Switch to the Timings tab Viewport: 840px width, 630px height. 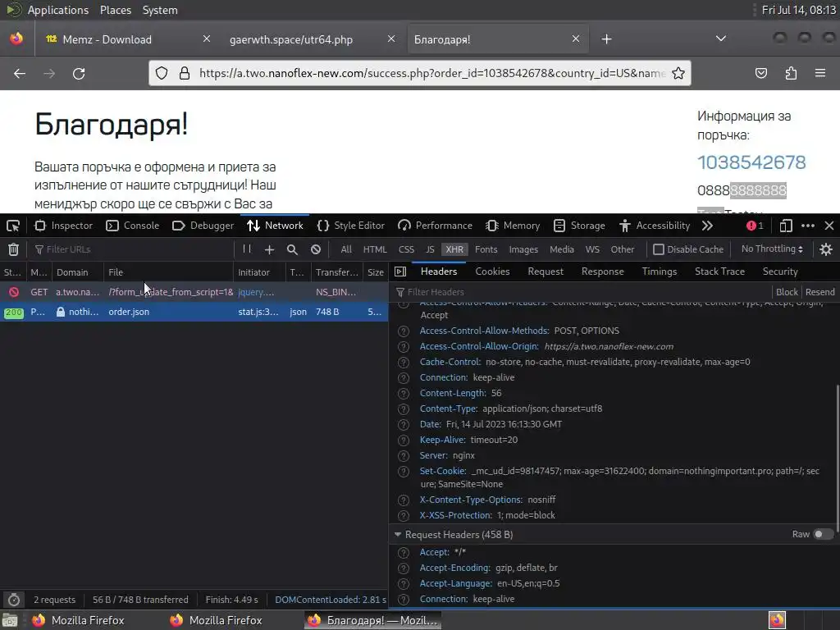click(660, 272)
